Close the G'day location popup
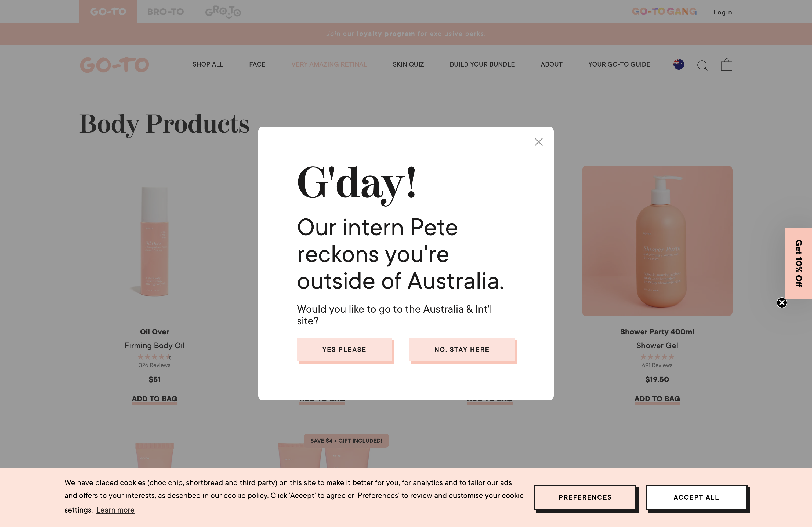812x527 pixels. (x=538, y=142)
